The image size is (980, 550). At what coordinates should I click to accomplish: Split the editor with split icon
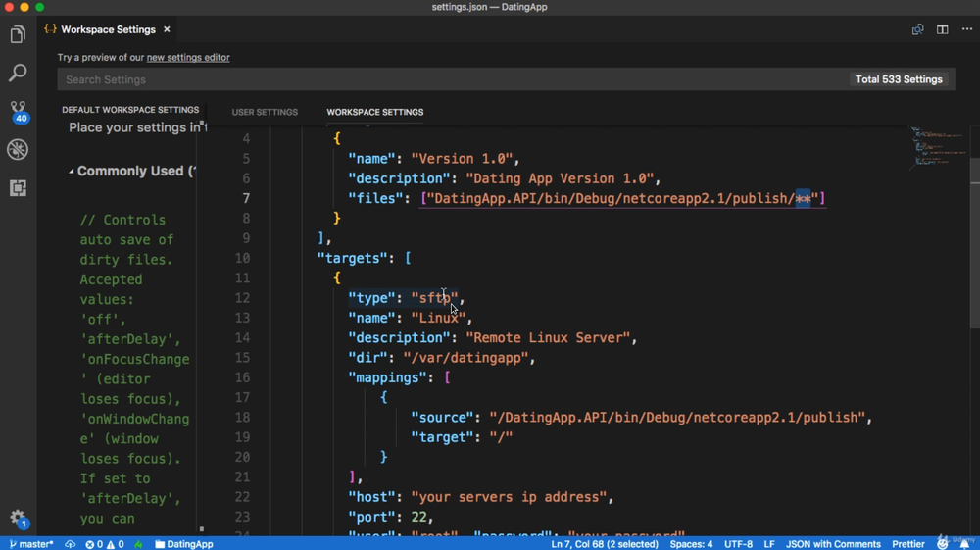click(x=942, y=29)
